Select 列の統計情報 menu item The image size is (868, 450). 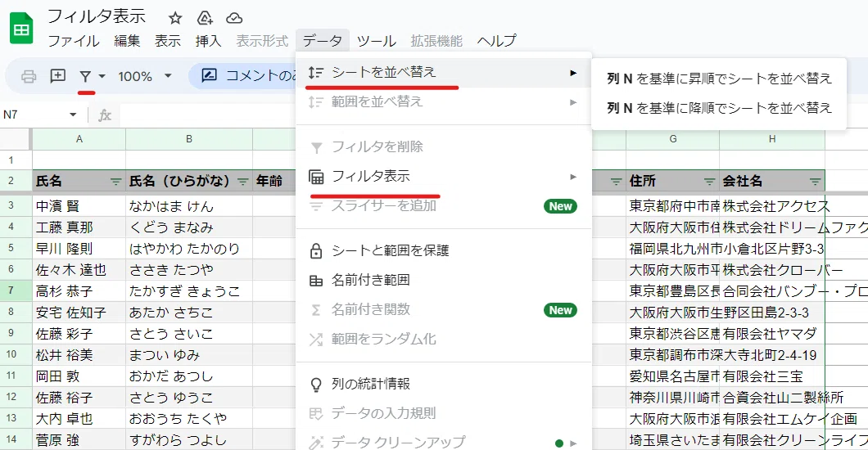[443, 384]
